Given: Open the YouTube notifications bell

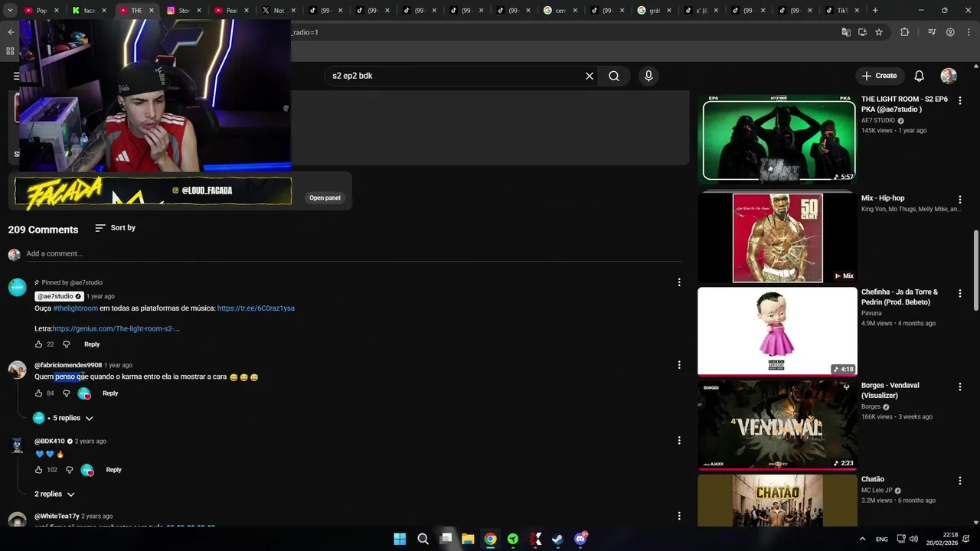Looking at the screenshot, I should point(919,76).
